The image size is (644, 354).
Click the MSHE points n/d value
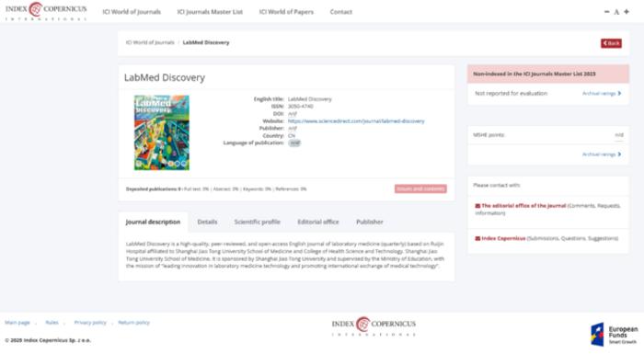pyautogui.click(x=619, y=134)
